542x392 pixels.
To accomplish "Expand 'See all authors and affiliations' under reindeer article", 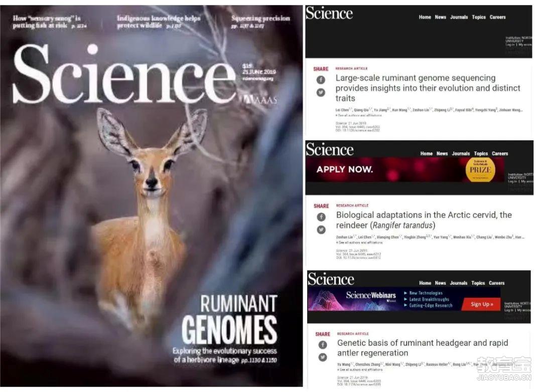I will tap(359, 243).
